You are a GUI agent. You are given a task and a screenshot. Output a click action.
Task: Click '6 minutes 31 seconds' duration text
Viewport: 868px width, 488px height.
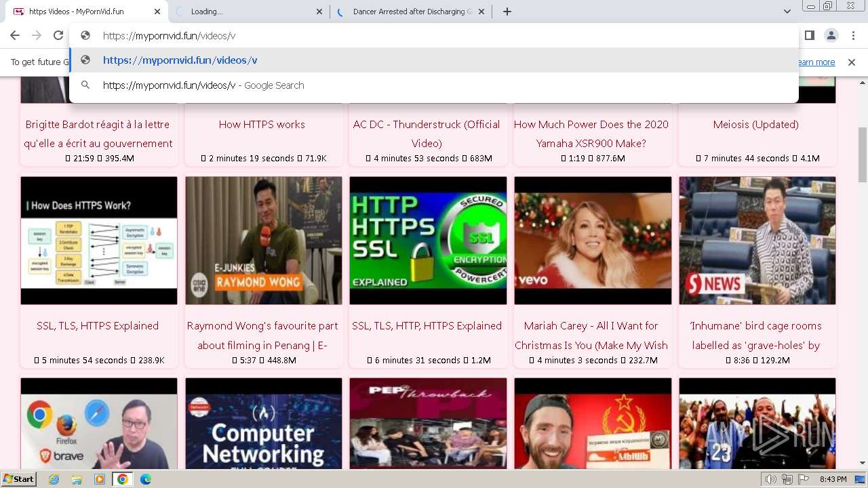tap(417, 361)
